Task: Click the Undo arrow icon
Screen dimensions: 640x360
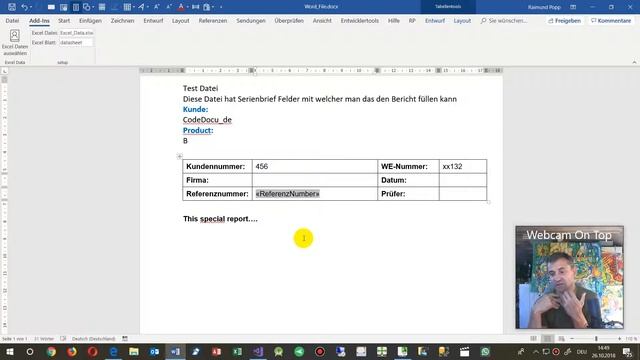Action: tap(24, 7)
